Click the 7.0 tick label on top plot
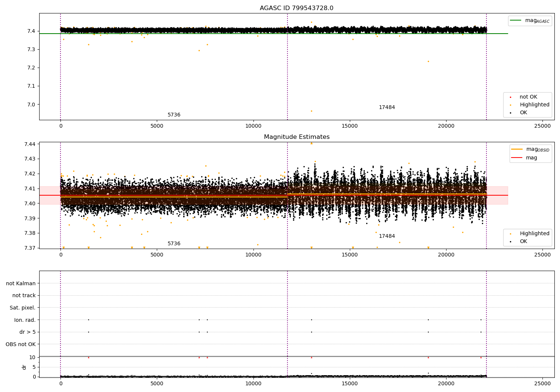Screen dimensions: 560x392 click(x=31, y=105)
